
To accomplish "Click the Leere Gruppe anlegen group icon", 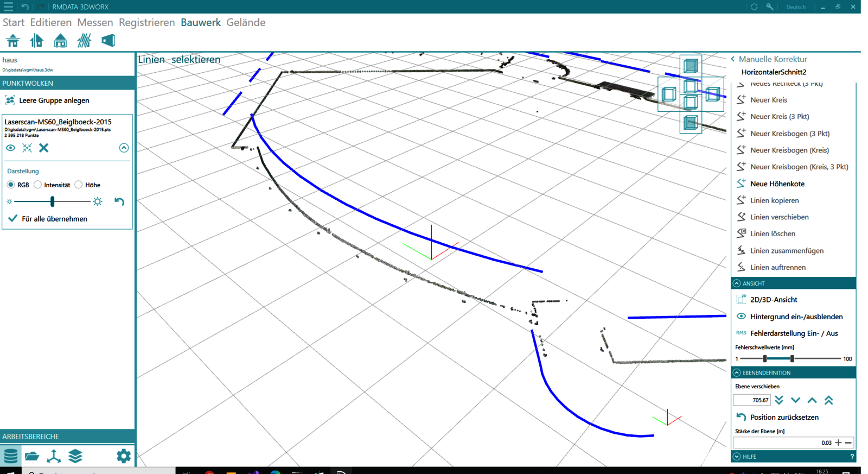I will coord(10,100).
